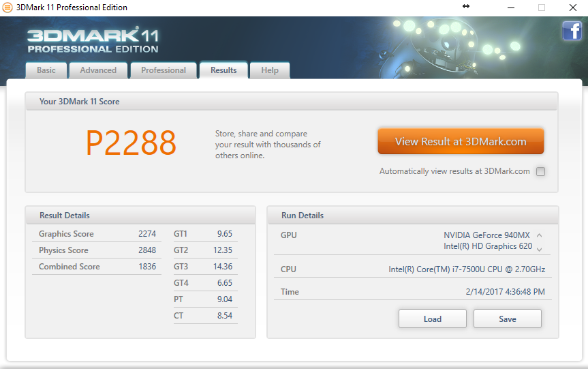Click the Load button
This screenshot has height=369, width=588.
(x=433, y=319)
